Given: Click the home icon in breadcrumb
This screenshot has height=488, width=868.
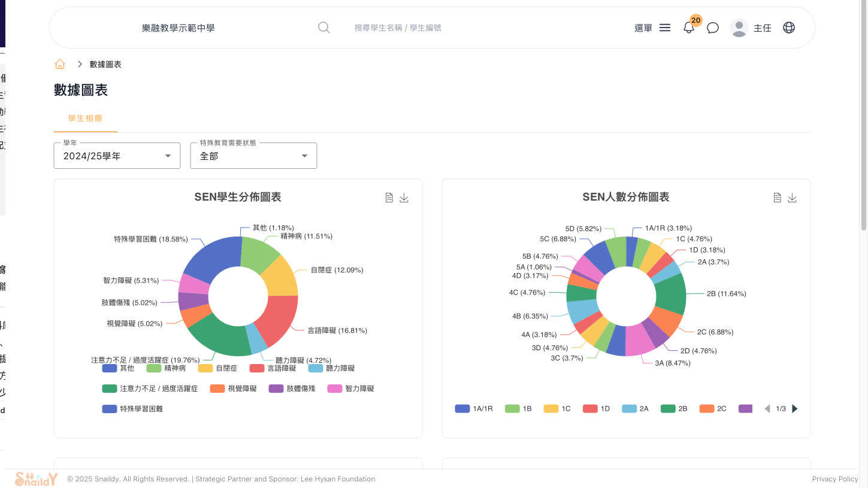Looking at the screenshot, I should pos(60,64).
